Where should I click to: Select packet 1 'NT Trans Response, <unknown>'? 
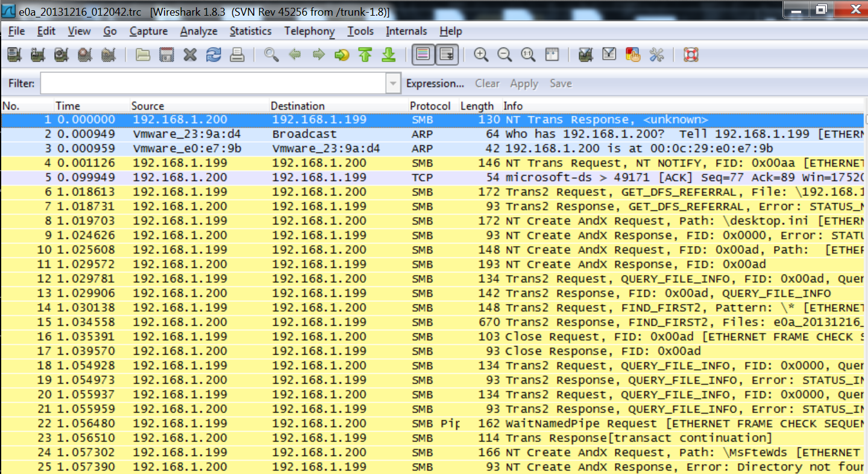pos(434,119)
